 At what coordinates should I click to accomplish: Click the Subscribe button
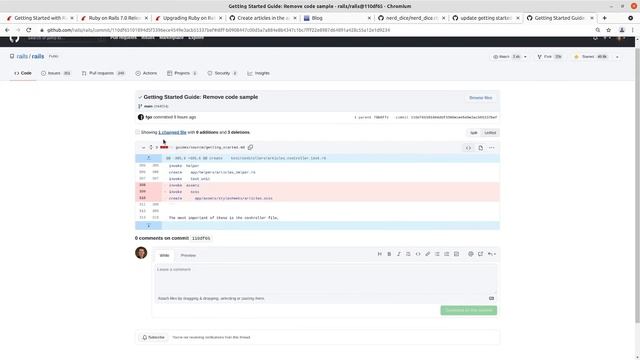153,338
